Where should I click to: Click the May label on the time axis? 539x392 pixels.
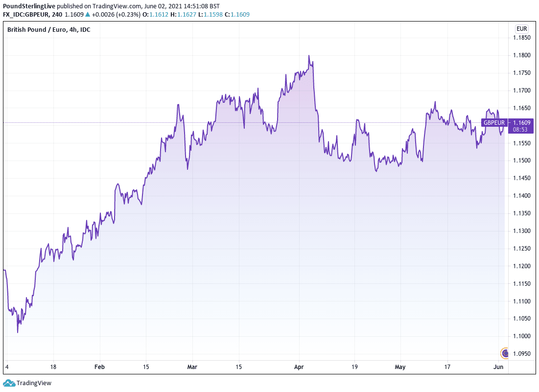coord(400,367)
